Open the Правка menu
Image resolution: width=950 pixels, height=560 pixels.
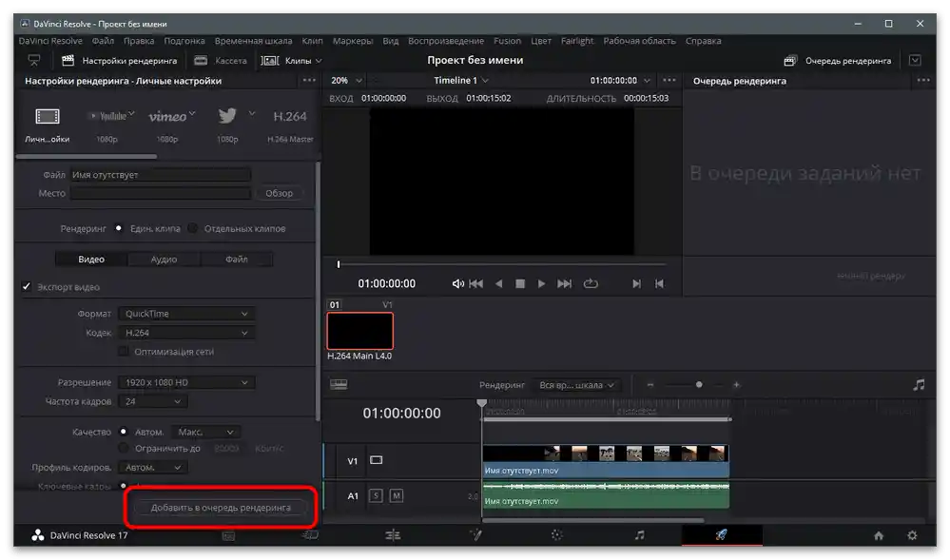[x=139, y=41]
